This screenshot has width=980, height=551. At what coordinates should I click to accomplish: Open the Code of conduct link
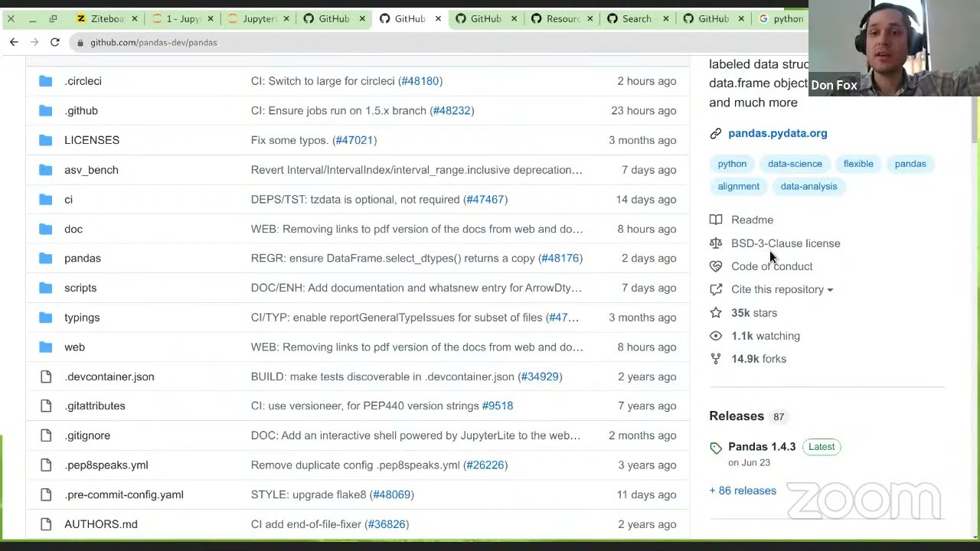772,266
